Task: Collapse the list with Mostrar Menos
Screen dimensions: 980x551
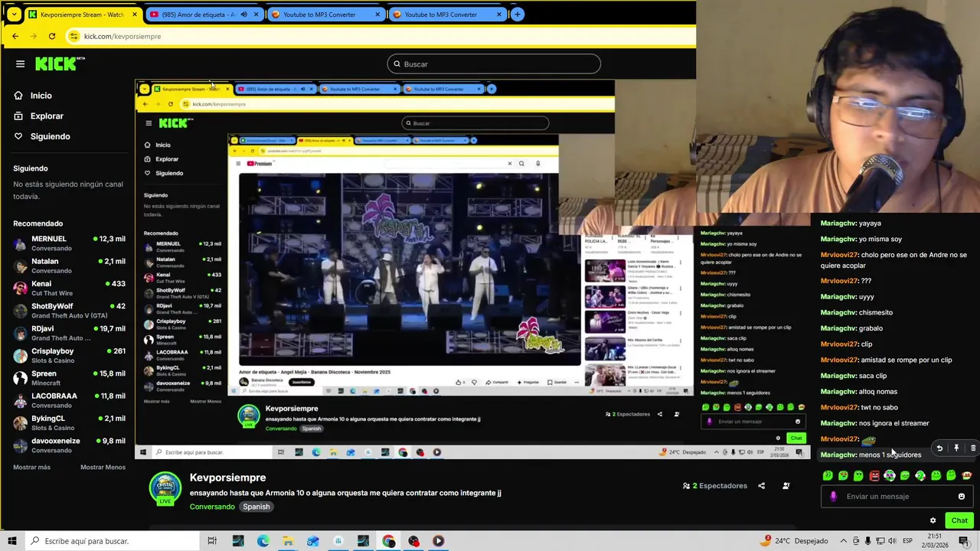Action: pos(103,467)
